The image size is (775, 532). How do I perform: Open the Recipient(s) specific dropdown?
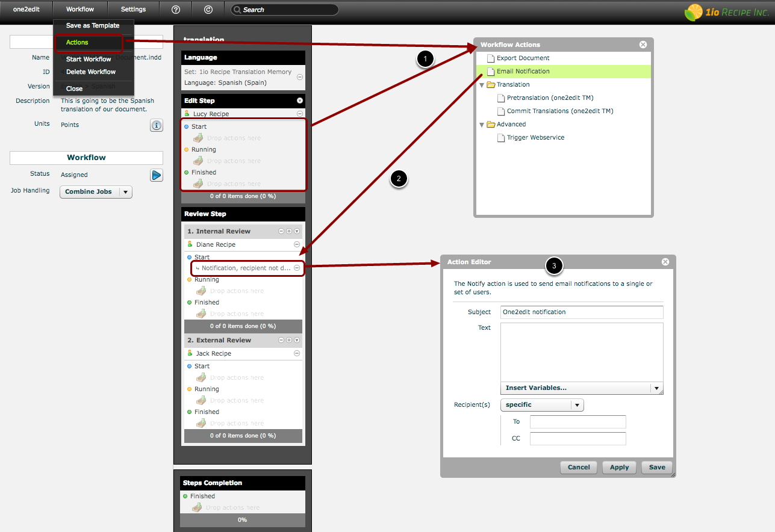[x=542, y=405]
